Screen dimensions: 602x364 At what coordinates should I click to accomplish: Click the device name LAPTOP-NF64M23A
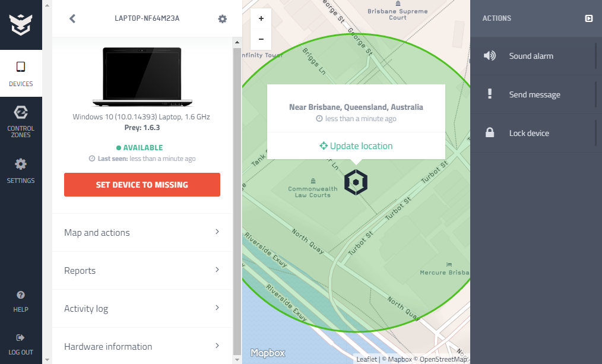tap(147, 18)
